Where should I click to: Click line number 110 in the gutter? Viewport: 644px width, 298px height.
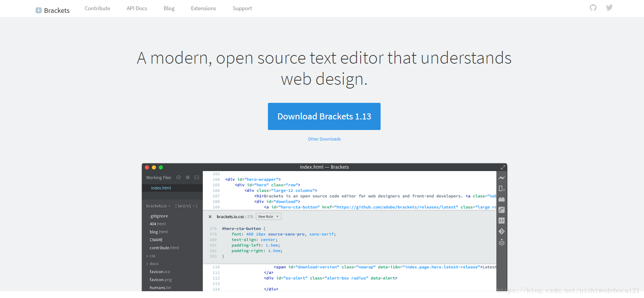point(216,267)
